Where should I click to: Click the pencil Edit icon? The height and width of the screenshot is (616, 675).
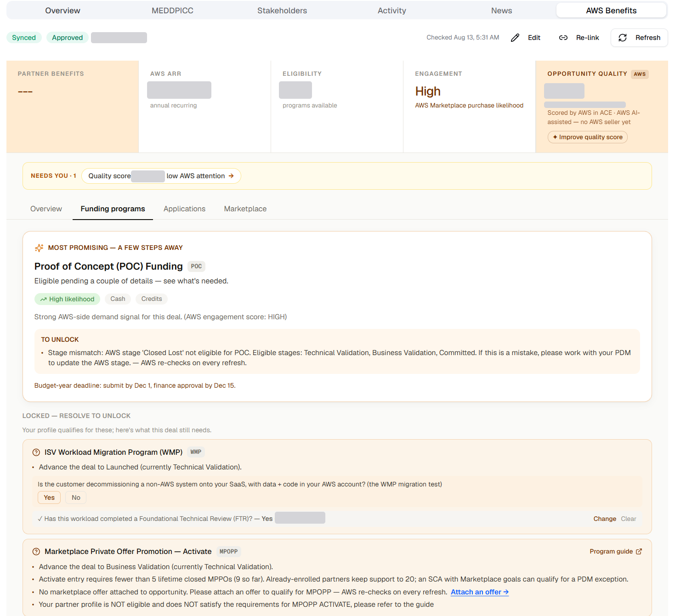[x=515, y=38]
